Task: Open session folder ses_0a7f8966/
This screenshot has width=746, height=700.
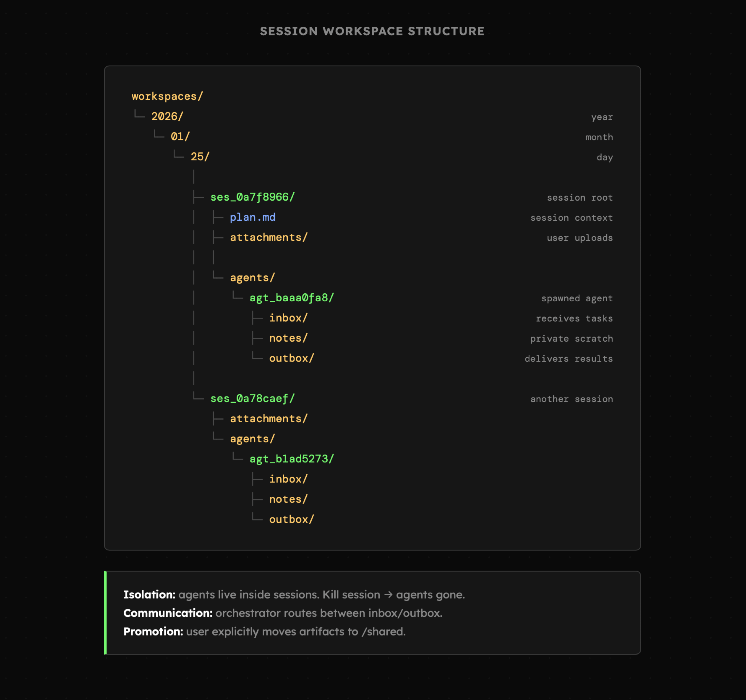Action: [252, 197]
